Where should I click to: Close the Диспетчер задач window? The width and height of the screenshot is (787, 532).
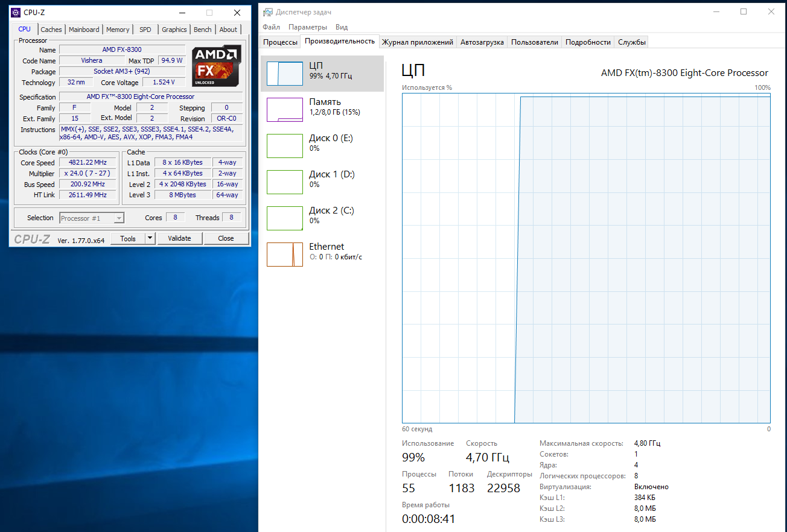(x=771, y=11)
